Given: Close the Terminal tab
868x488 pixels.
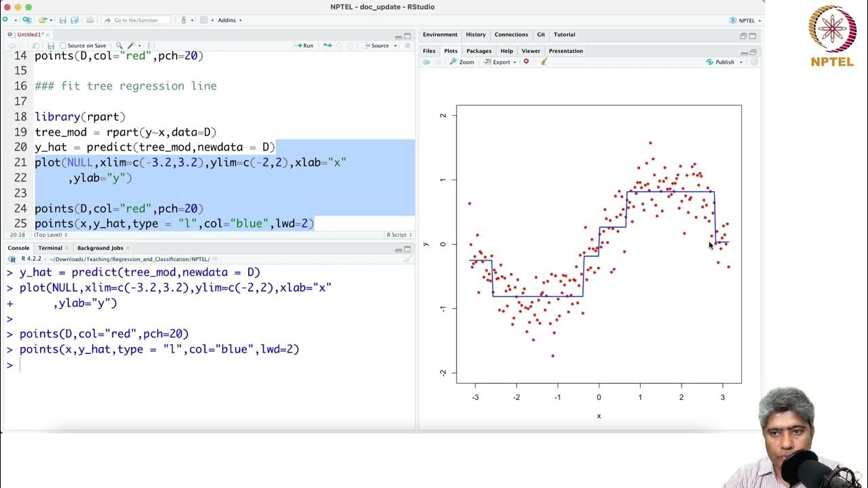Looking at the screenshot, I should click(66, 248).
